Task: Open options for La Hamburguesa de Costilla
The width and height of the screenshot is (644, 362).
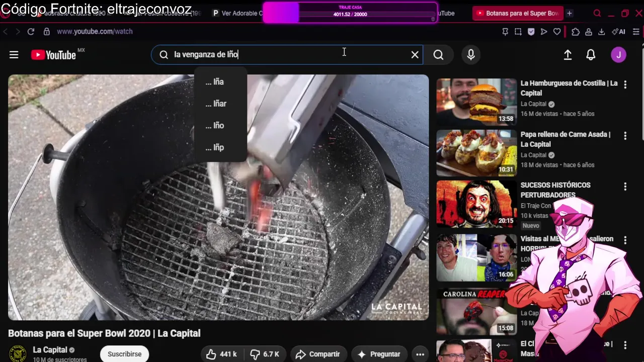Action: [625, 84]
